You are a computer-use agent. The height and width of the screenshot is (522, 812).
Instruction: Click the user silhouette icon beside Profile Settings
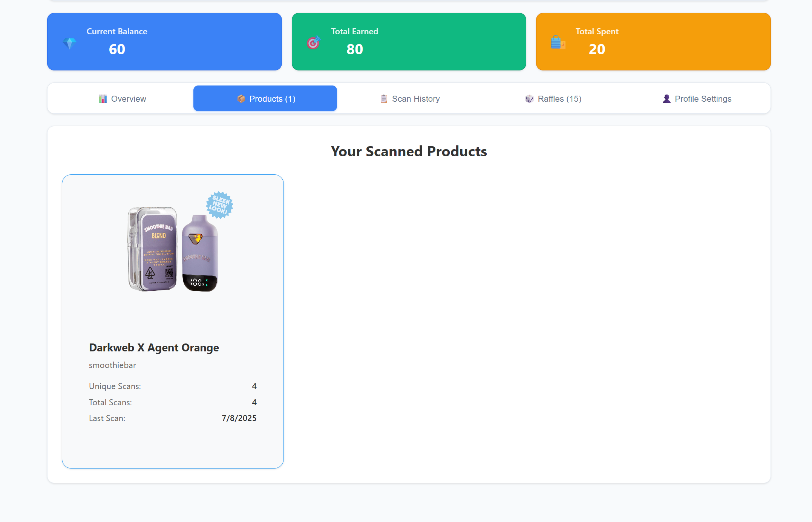click(666, 99)
